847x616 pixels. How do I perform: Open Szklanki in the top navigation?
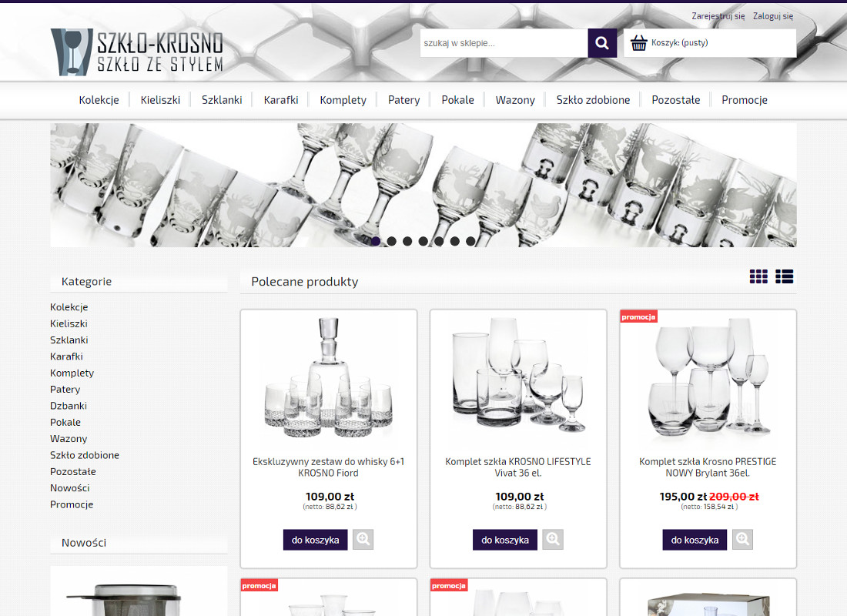(x=222, y=100)
